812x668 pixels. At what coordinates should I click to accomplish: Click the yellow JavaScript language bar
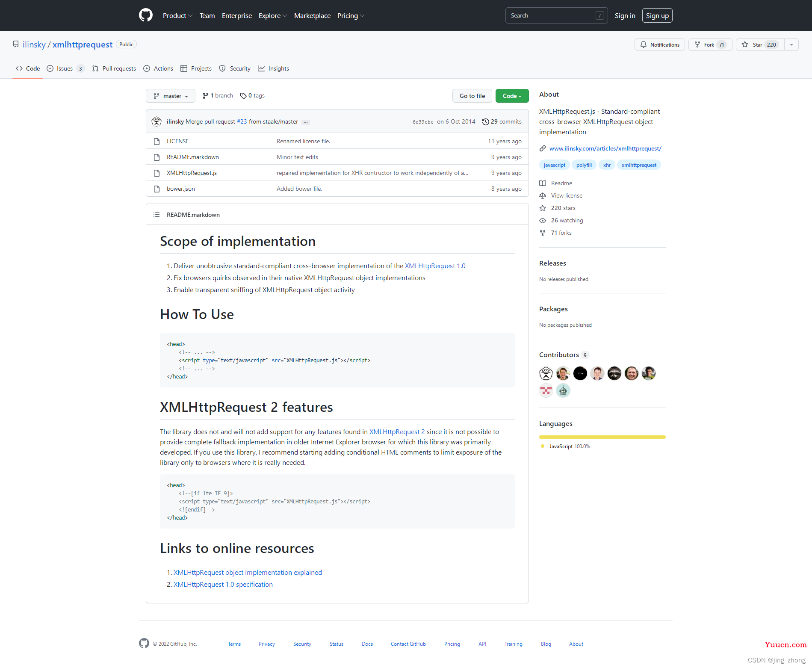[602, 437]
